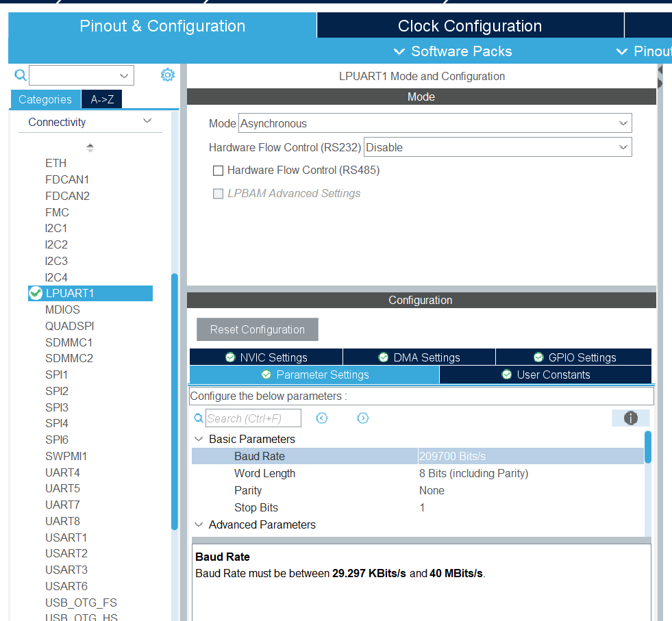
Task: Go to next search result arrow
Action: (362, 418)
